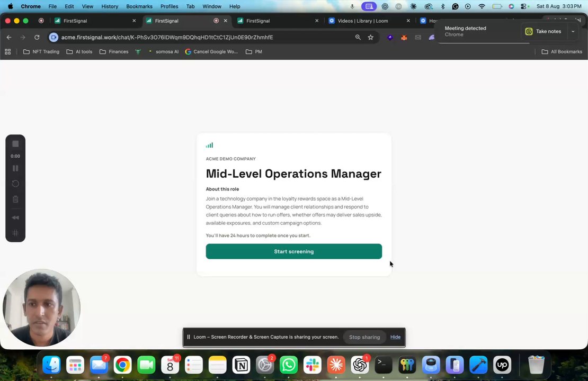Click the FirstSignal signal-bars logo on card
Viewport: 588px width, 381px height.
pos(209,145)
